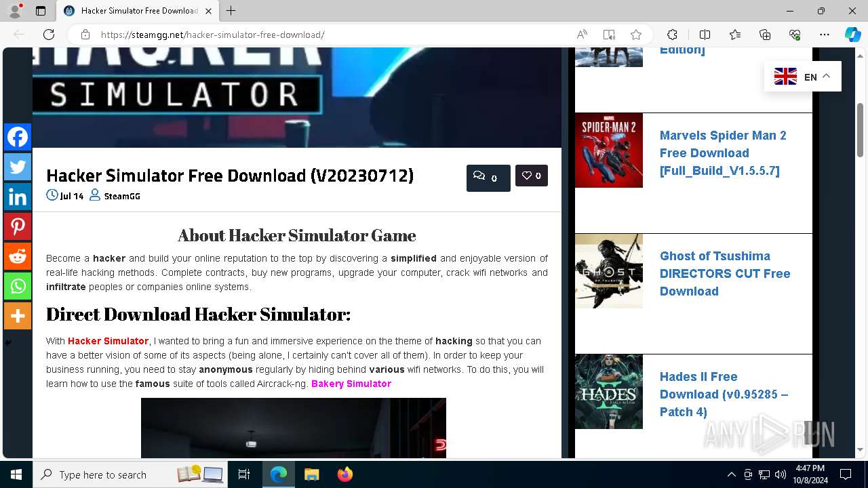Go back to the previous page
Viewport: 868px width, 488px height.
point(19,35)
